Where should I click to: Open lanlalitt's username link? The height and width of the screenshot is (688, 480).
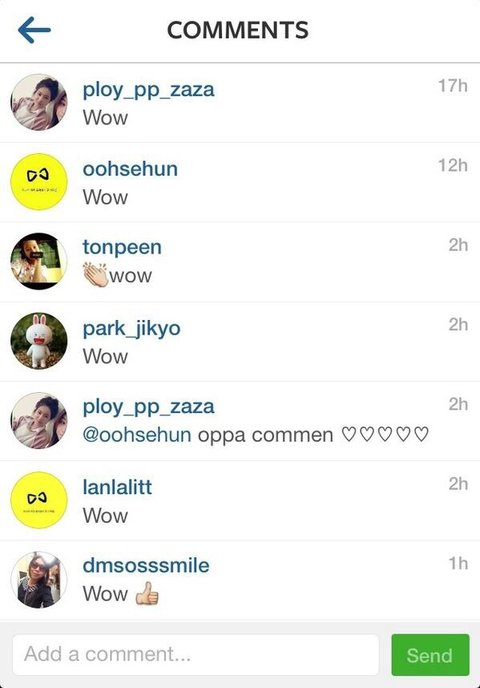117,487
